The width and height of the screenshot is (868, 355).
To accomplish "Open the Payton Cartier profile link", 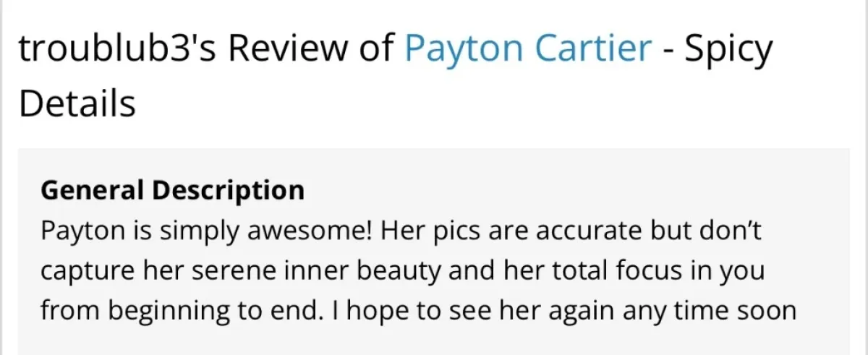I will tap(527, 49).
